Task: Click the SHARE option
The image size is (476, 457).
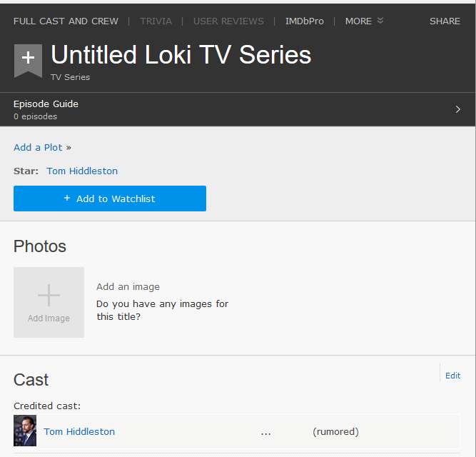Action: [445, 21]
